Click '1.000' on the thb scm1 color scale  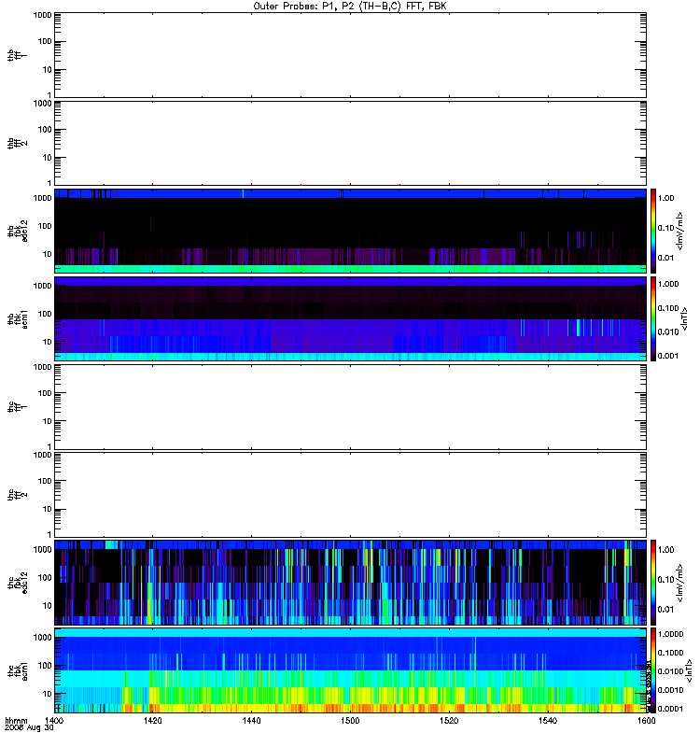pos(668,284)
